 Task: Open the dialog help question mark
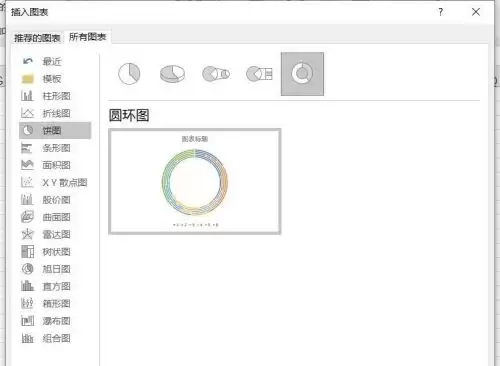[x=441, y=12]
